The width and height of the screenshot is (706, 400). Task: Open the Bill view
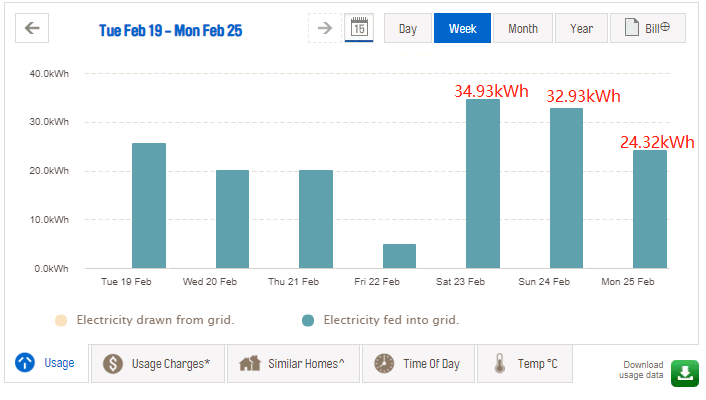pos(647,28)
